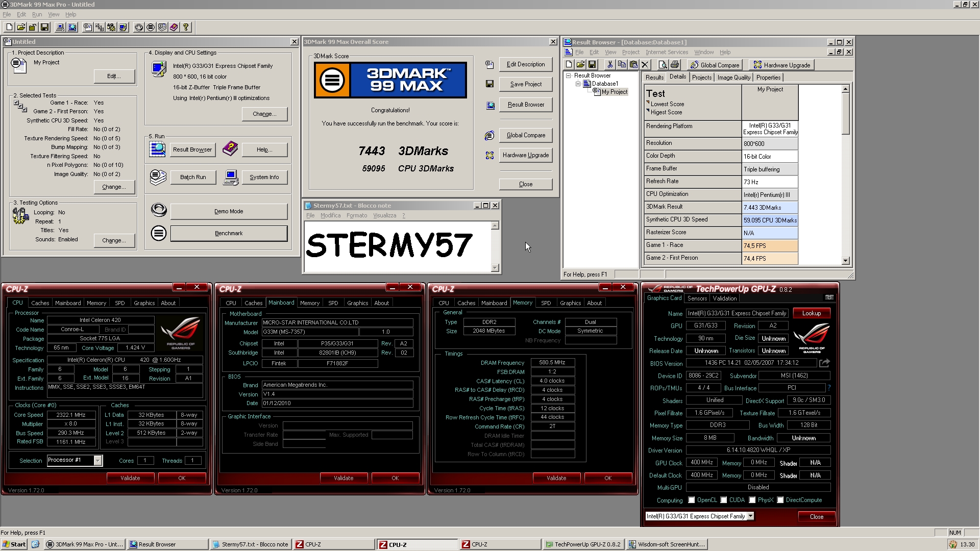
Task: Open System Info via computer toolbar icon
Action: [60, 28]
